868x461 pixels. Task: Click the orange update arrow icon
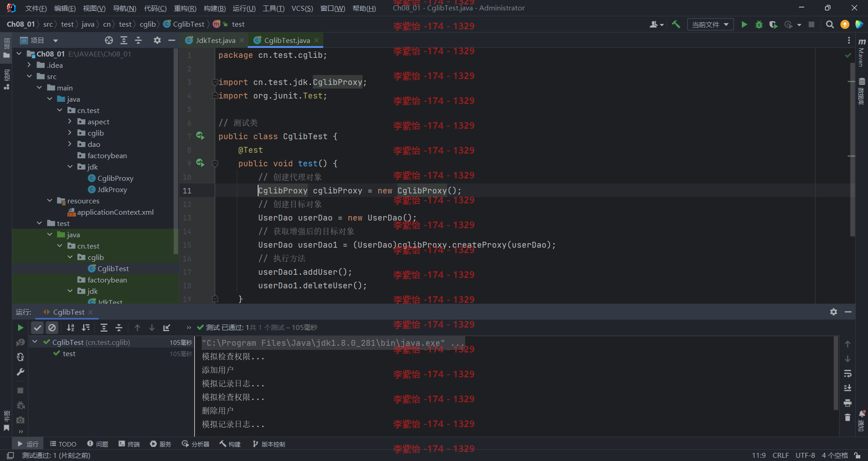844,24
